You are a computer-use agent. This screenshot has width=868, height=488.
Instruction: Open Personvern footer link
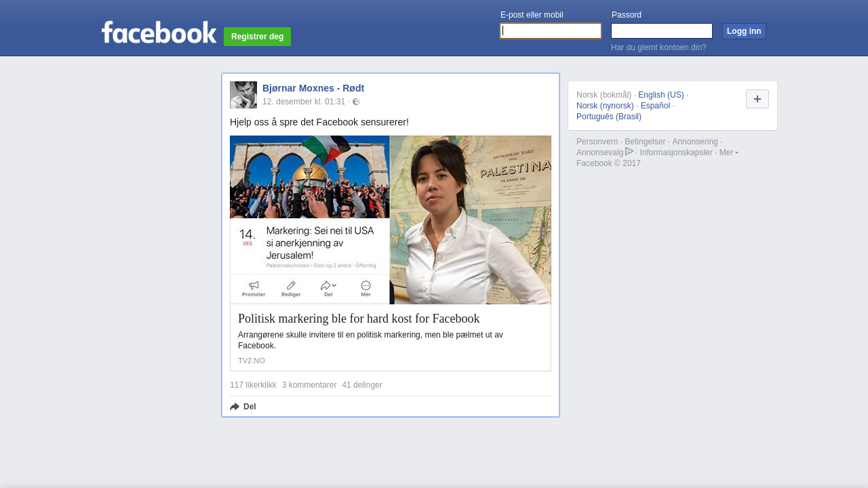(x=597, y=142)
